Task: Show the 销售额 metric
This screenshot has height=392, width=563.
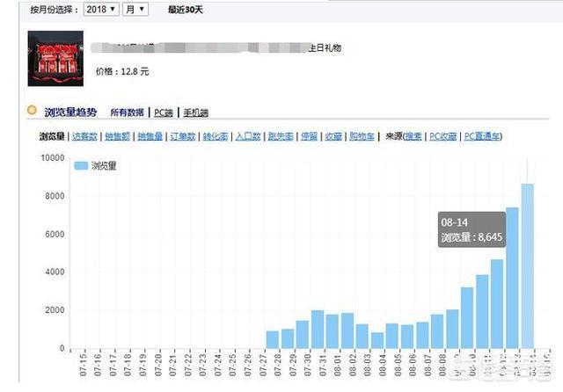Action: 117,136
